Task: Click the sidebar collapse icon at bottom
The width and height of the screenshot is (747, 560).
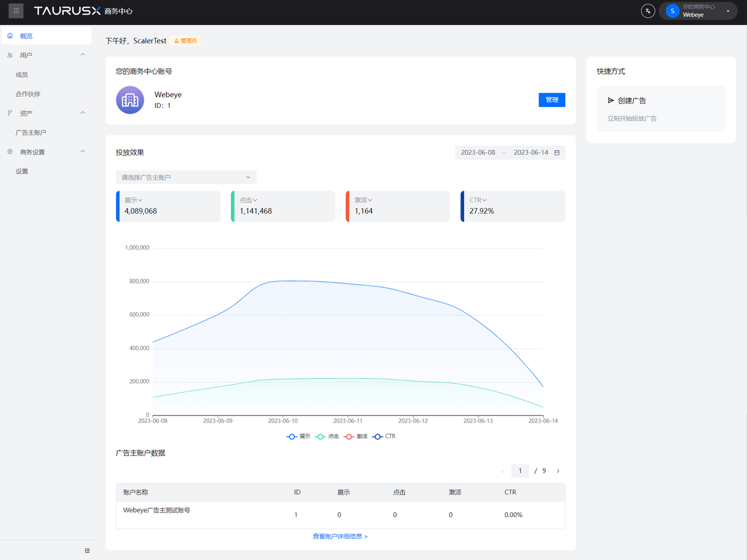Action: [x=87, y=550]
